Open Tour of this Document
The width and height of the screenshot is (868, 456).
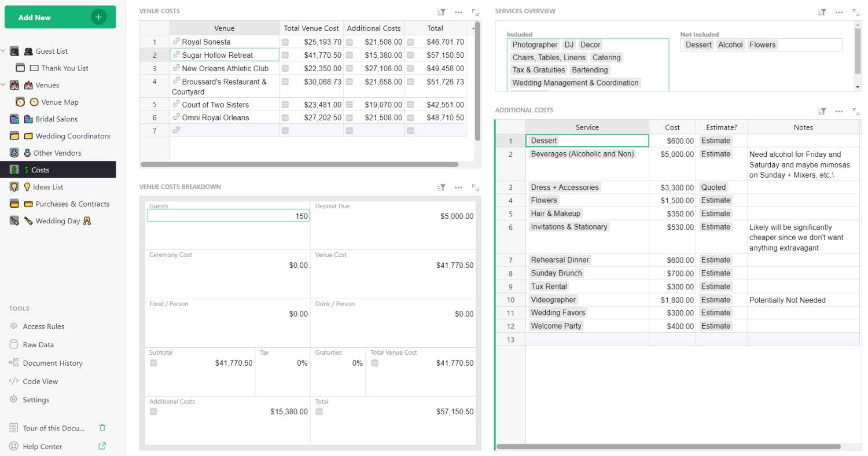54,428
